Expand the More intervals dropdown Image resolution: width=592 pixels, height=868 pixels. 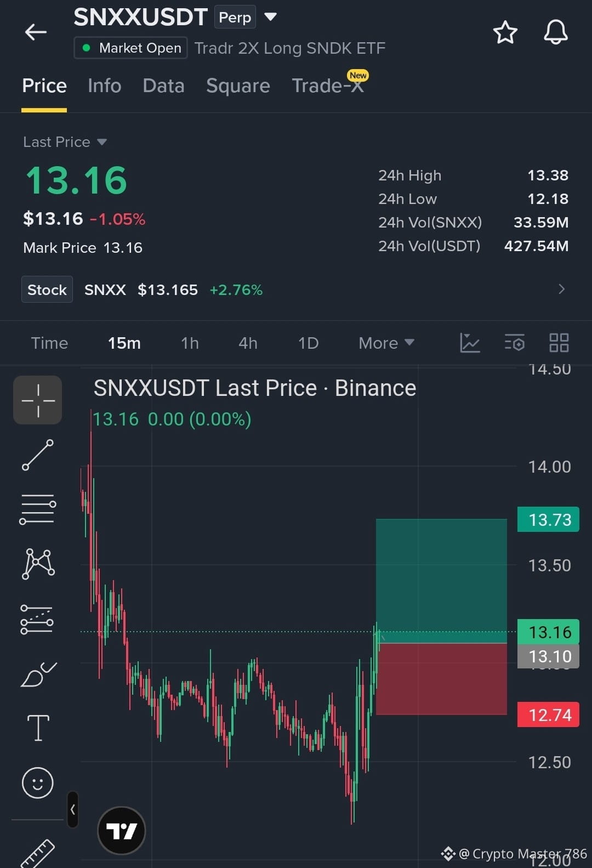(386, 343)
